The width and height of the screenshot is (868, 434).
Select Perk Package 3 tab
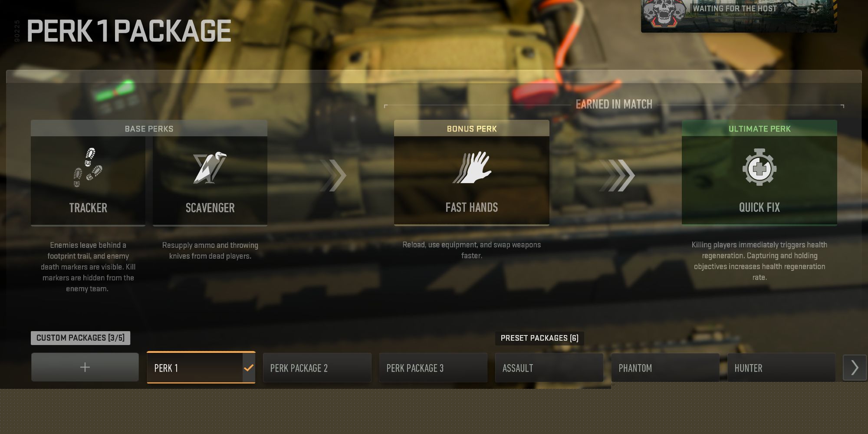click(433, 368)
